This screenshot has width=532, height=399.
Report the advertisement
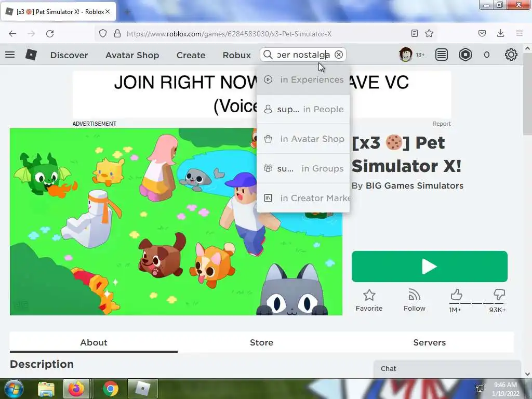coord(442,124)
